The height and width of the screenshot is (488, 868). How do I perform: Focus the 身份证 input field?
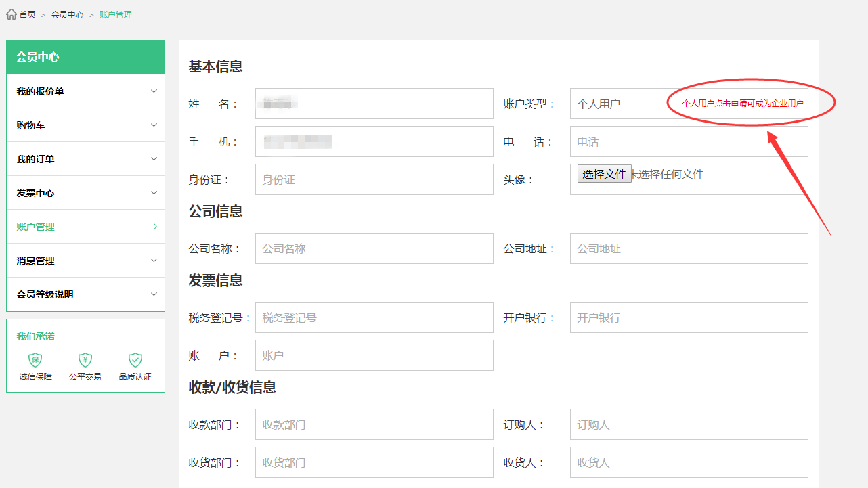point(374,179)
